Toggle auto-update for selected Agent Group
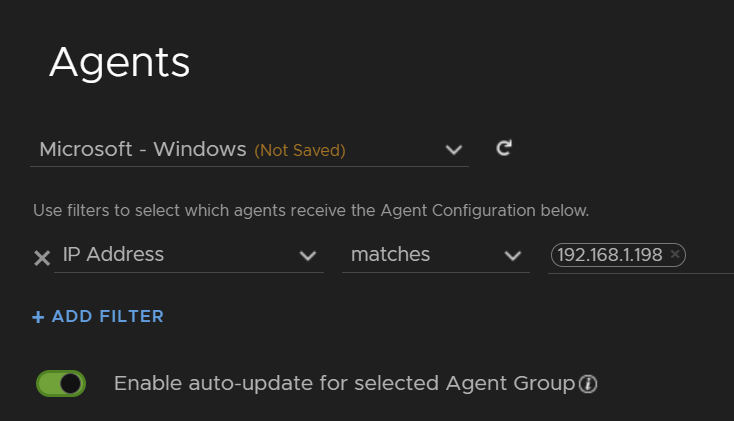This screenshot has width=734, height=421. pos(61,384)
